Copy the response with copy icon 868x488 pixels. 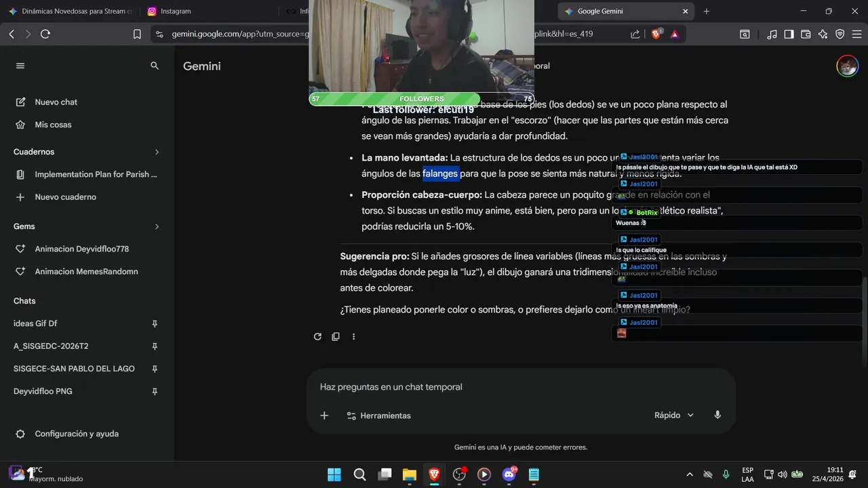(x=336, y=336)
